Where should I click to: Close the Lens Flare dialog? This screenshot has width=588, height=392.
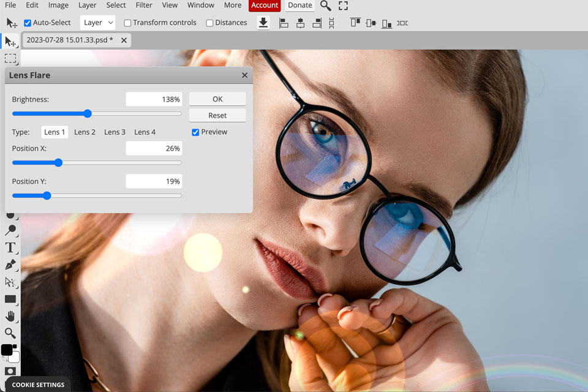click(244, 75)
